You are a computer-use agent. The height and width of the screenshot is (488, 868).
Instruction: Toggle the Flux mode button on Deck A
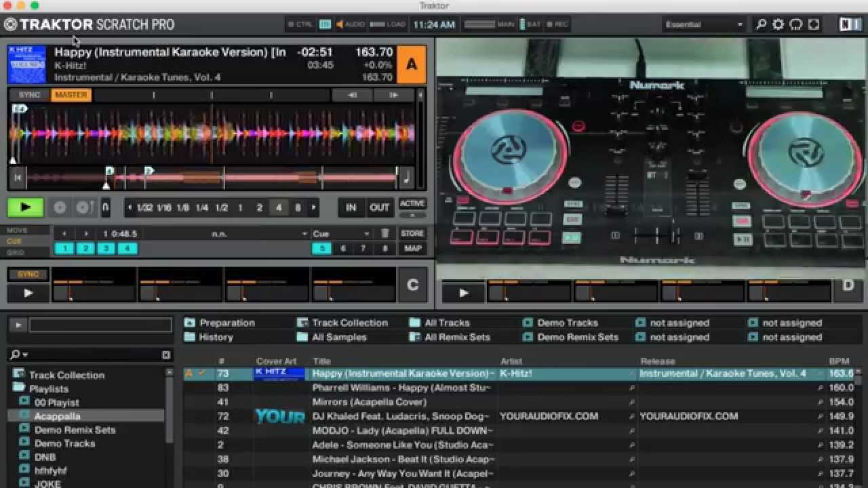105,207
